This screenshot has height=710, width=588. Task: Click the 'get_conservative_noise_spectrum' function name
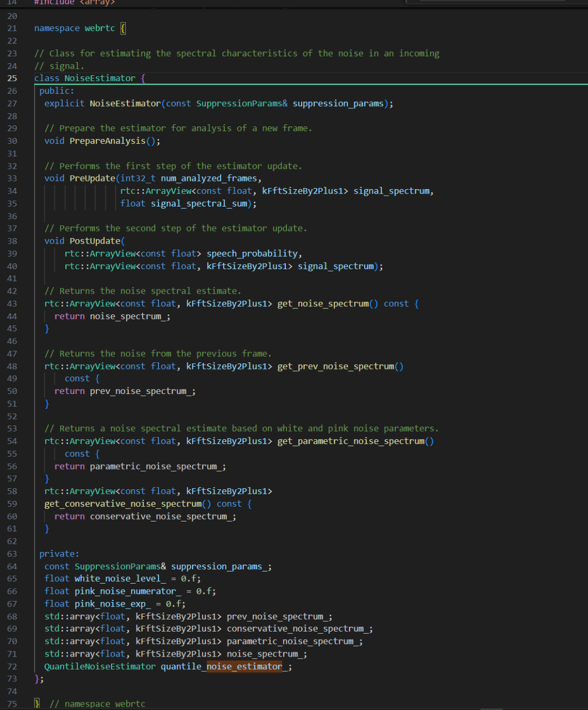point(123,504)
